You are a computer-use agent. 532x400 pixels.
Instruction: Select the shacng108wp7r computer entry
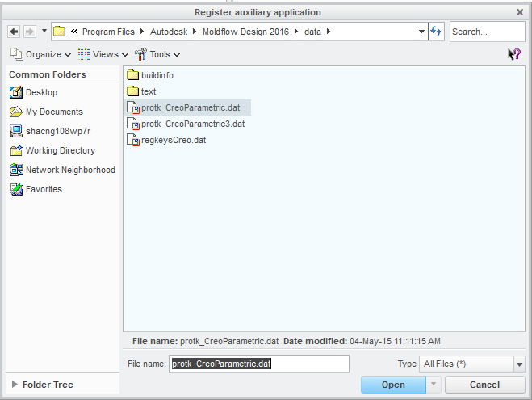click(50, 131)
